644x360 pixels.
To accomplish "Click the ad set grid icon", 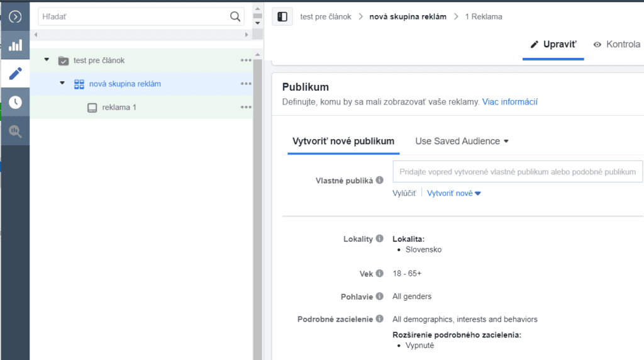I will point(79,84).
